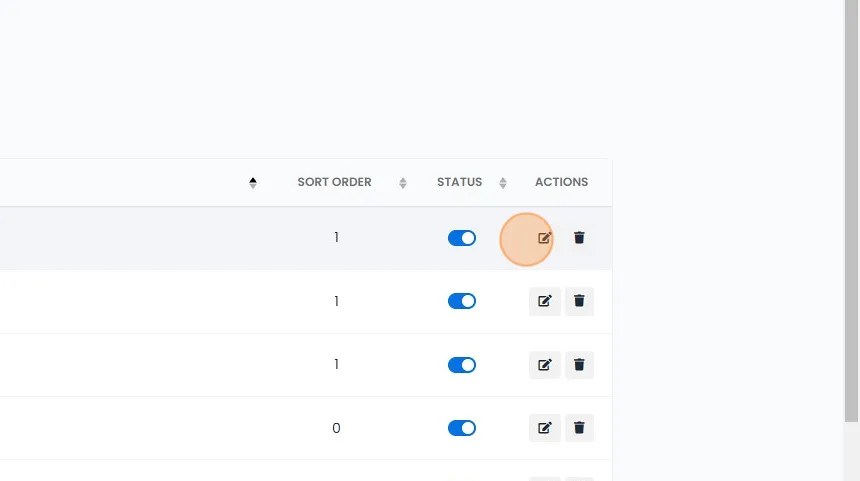The width and height of the screenshot is (860, 481).
Task: Click the ACTIONS column header
Action: coord(561,182)
